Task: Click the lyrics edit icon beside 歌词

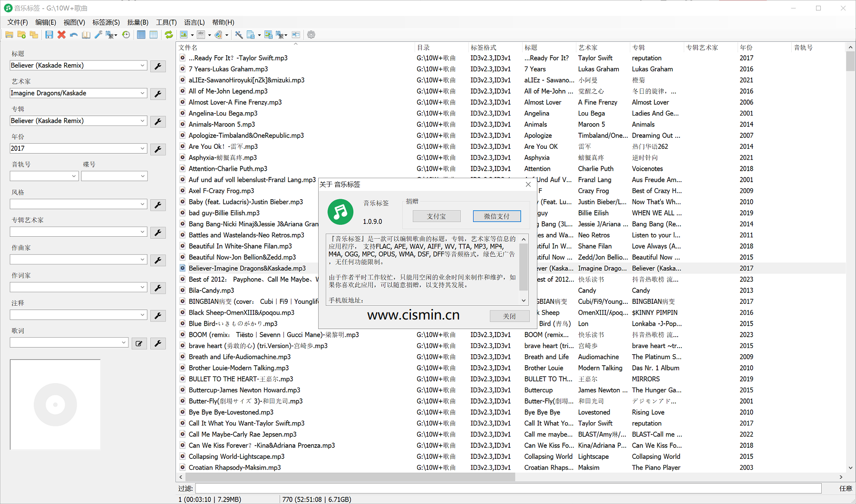Action: (x=139, y=343)
